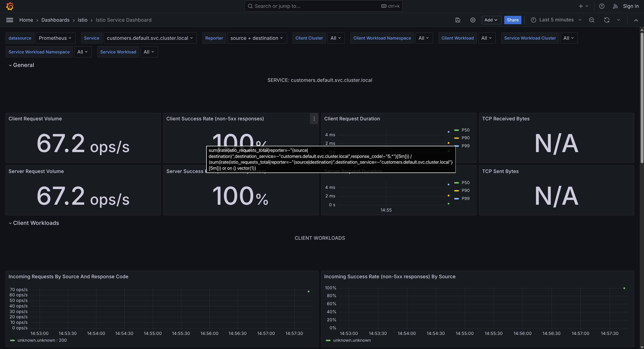This screenshot has height=349, width=644.
Task: Open the Grafana home logo
Action: click(x=10, y=6)
